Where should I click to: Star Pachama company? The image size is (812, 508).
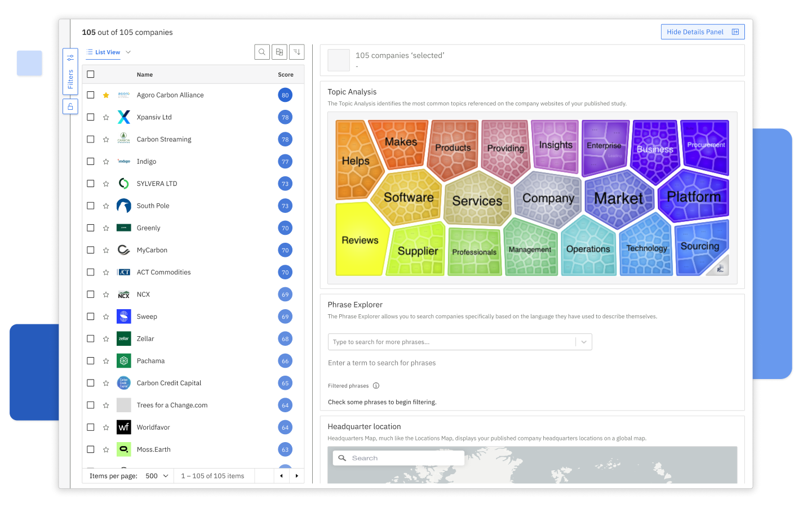[x=106, y=361]
